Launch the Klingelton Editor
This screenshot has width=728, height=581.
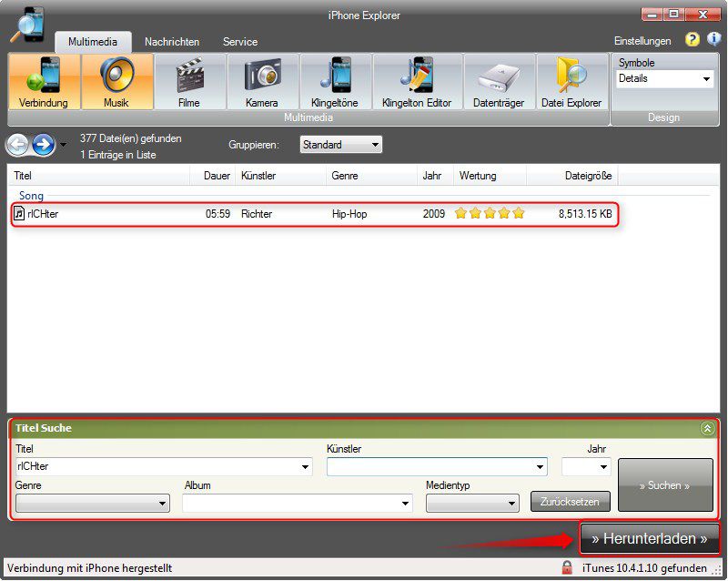pos(417,82)
